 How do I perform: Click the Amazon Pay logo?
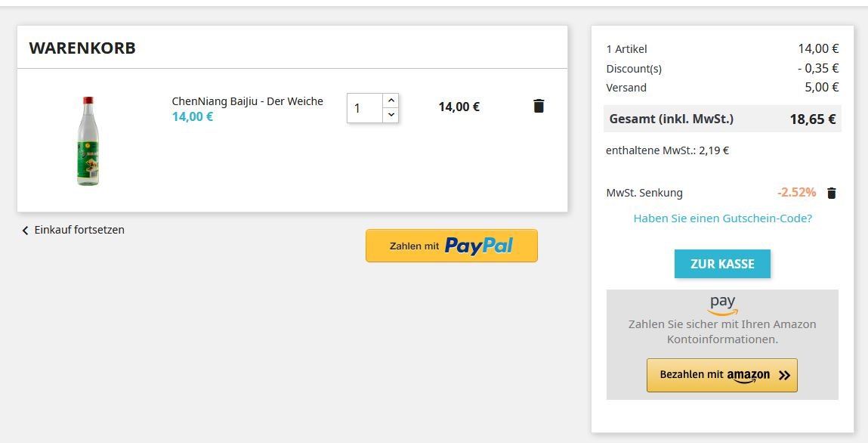tap(722, 305)
